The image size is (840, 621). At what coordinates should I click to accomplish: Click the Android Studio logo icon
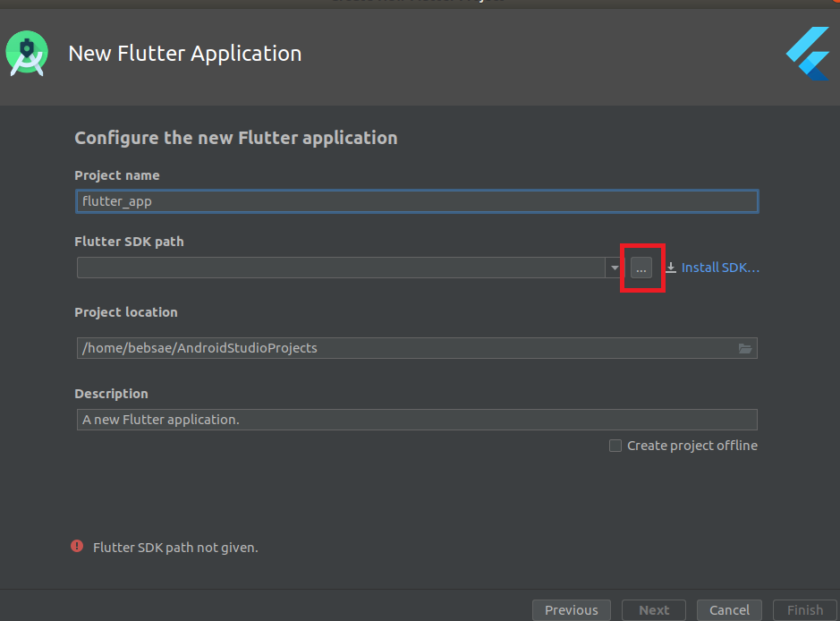click(27, 54)
